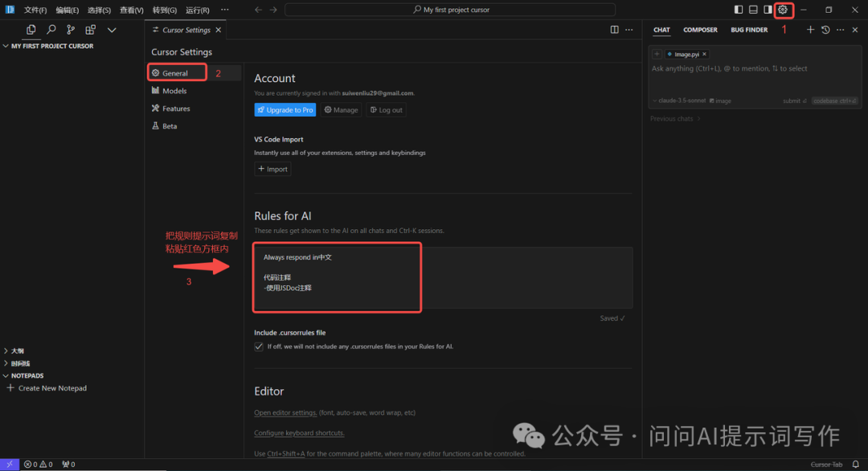Open the 查看(V) menu
This screenshot has height=471, width=868.
(131, 10)
